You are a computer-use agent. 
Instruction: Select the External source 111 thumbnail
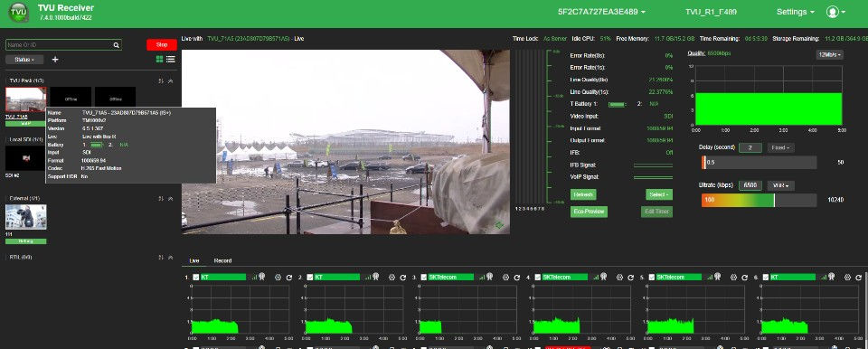pyautogui.click(x=26, y=217)
